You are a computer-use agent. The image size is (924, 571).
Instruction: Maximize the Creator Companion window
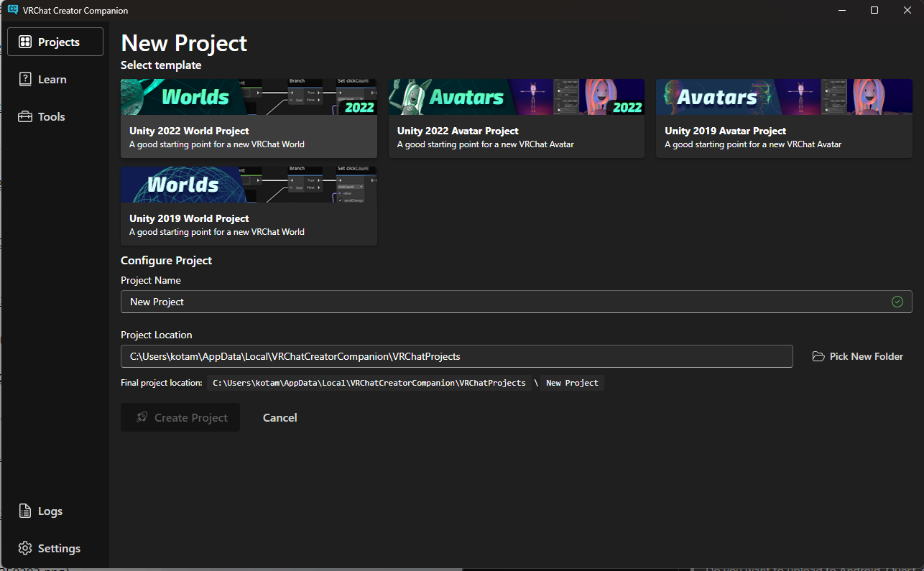[x=874, y=10]
